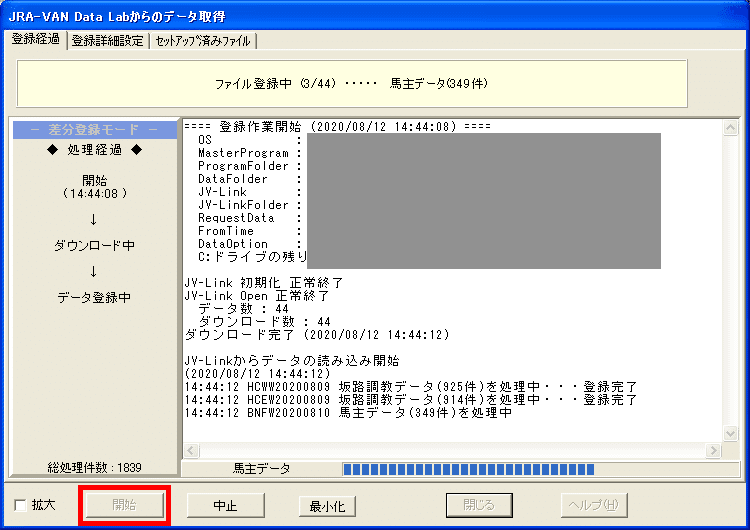This screenshot has height=530, width=750.
Task: Click the C:ドライブの残り log label
Action: click(x=253, y=257)
